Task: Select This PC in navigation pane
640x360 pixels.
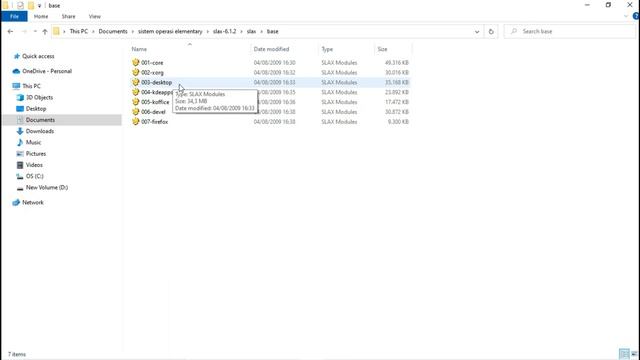Action: [31, 86]
